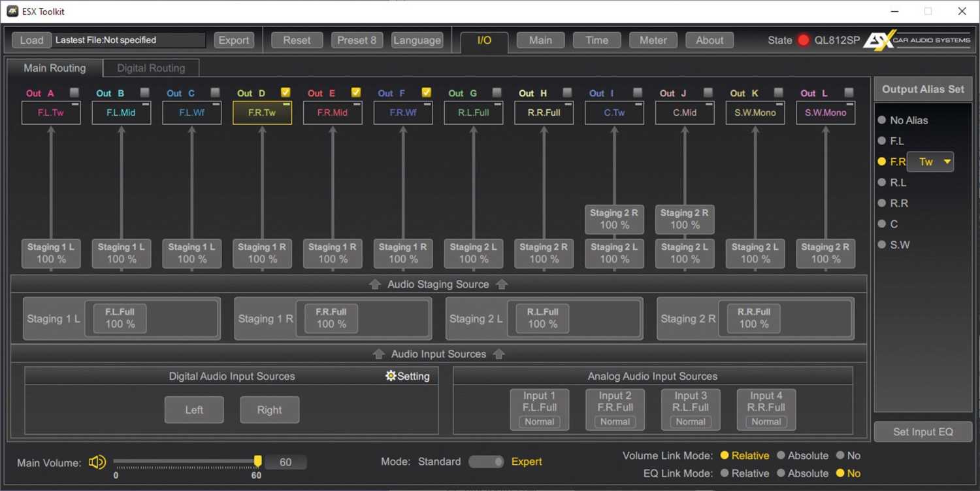Click small minimize icon on F.L.Tw box

(x=75, y=105)
